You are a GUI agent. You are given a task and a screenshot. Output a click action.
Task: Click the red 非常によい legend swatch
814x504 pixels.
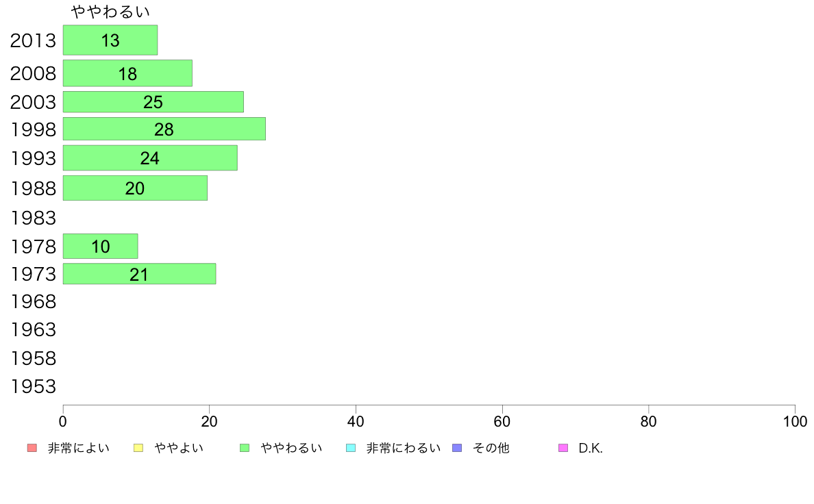click(32, 448)
